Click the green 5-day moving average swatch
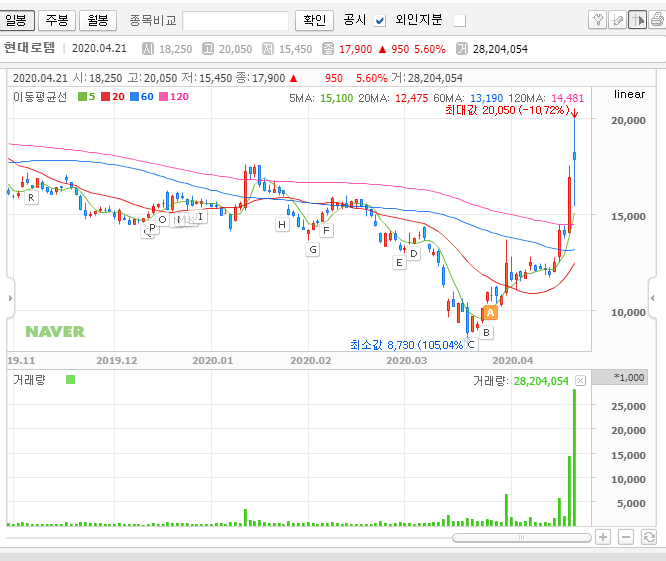The width and height of the screenshot is (666, 561). pos(82,97)
